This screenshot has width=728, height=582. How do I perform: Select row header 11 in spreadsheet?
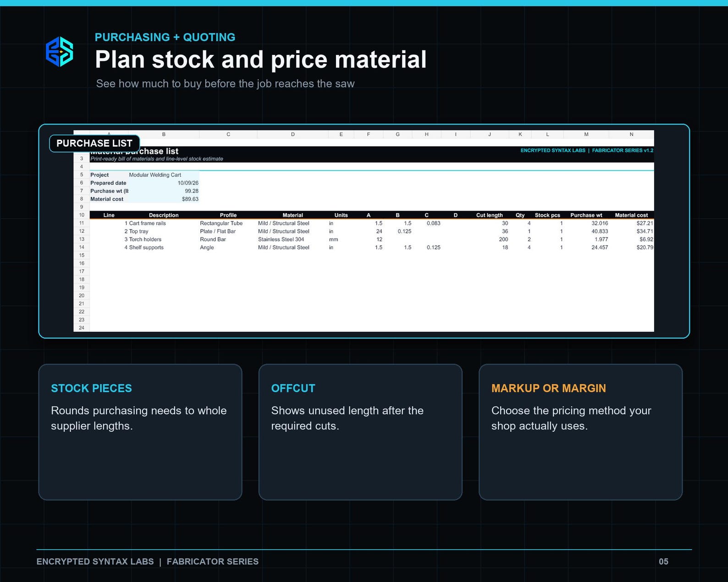(82, 223)
